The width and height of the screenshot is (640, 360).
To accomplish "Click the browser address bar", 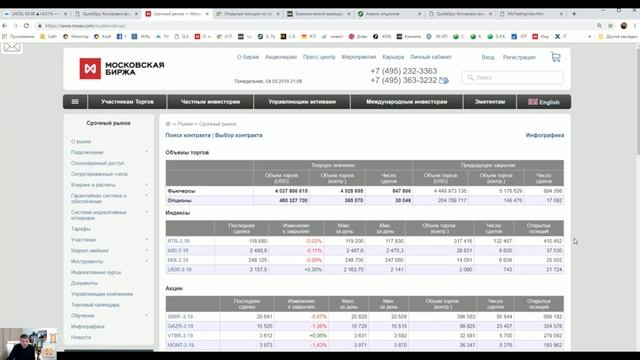I will coord(314,25).
